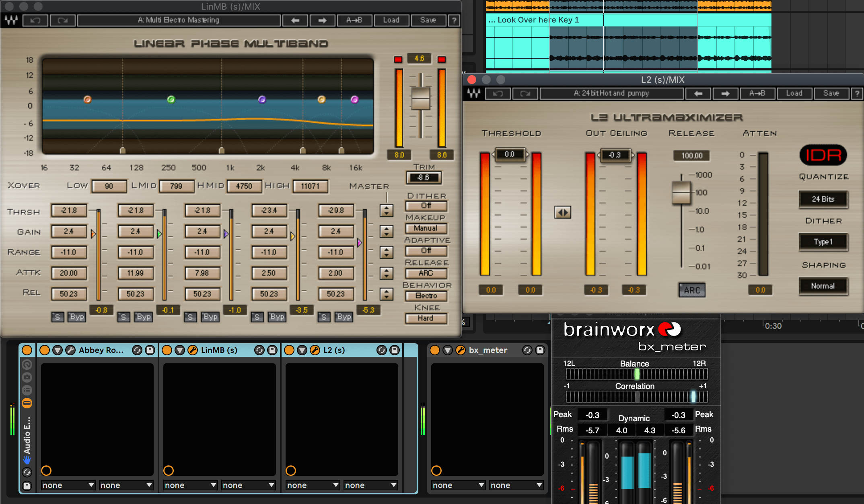Click the Waves logo in LinMB toolbar
The width and height of the screenshot is (864, 504).
click(x=11, y=20)
